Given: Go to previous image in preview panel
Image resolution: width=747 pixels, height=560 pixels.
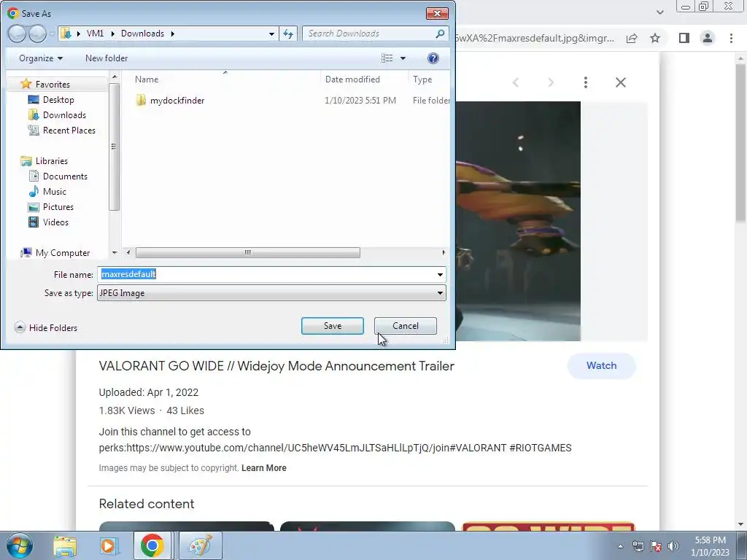Looking at the screenshot, I should 516,82.
